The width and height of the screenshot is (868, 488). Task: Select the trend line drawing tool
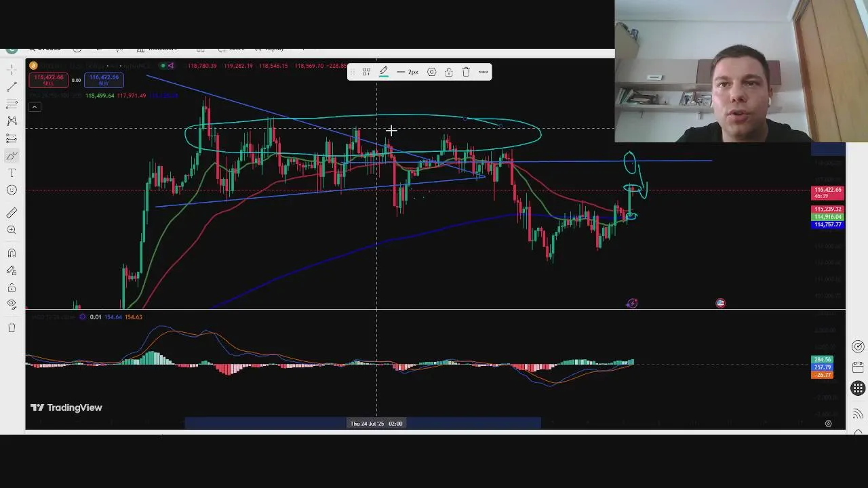coord(12,87)
